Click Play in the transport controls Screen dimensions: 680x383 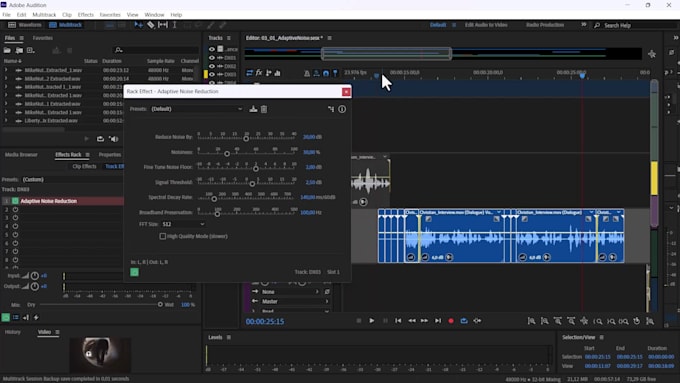coord(372,321)
